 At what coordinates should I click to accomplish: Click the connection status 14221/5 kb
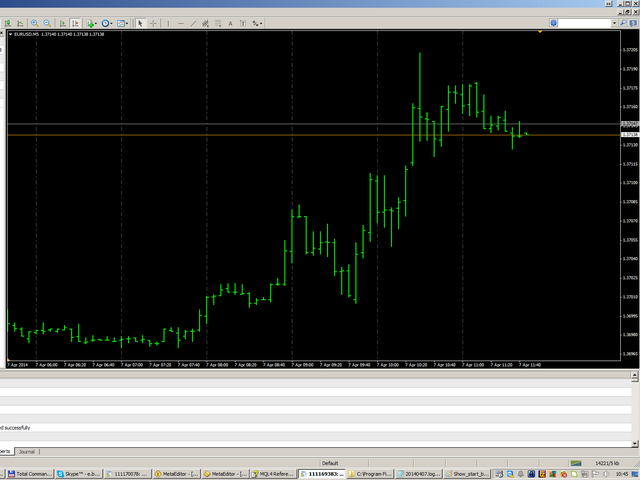(x=607, y=463)
